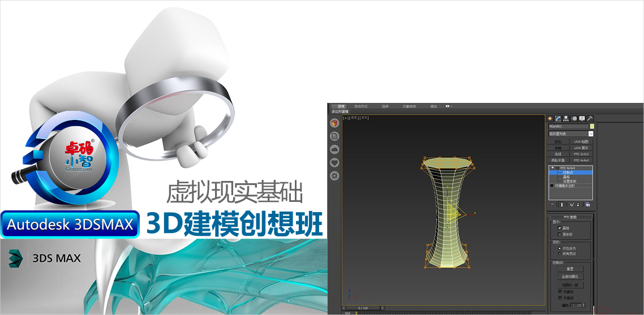Open the Create command panel tab
This screenshot has height=315, width=644.
click(550, 118)
